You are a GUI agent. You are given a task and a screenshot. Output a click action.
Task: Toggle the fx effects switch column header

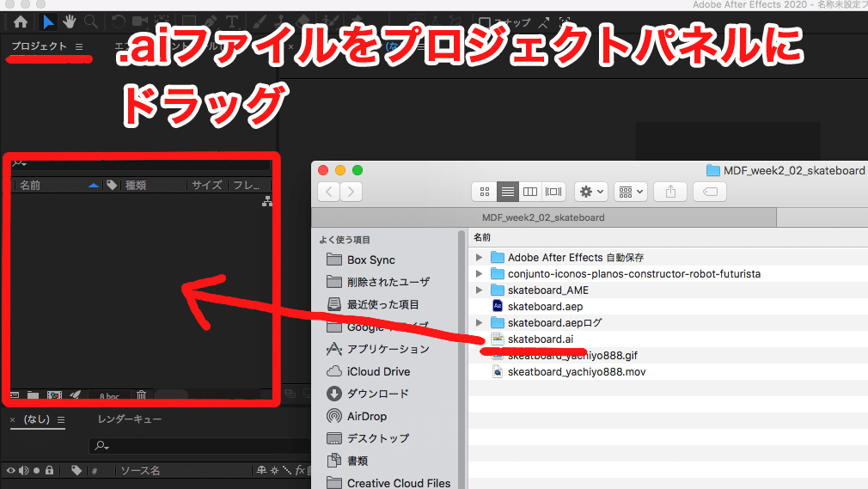[299, 471]
